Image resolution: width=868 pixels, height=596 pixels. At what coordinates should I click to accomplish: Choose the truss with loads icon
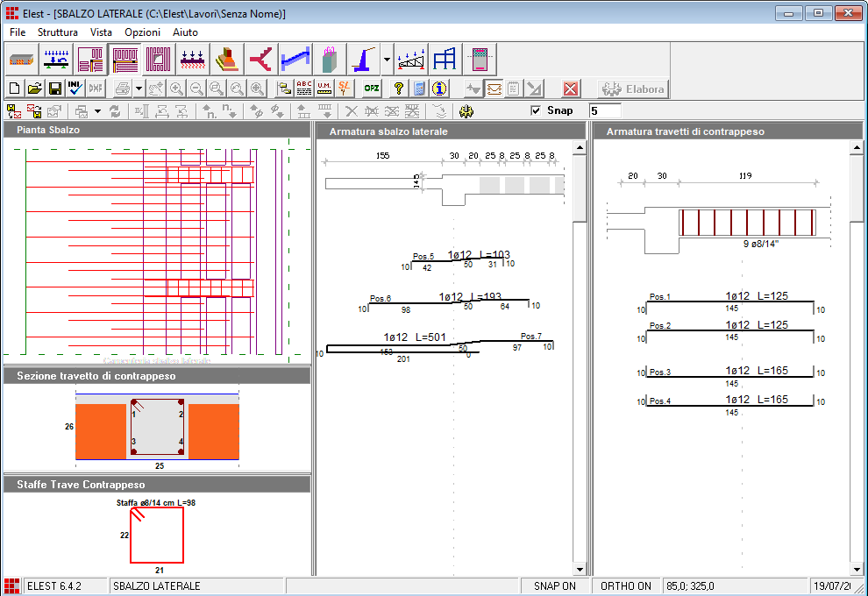click(411, 60)
